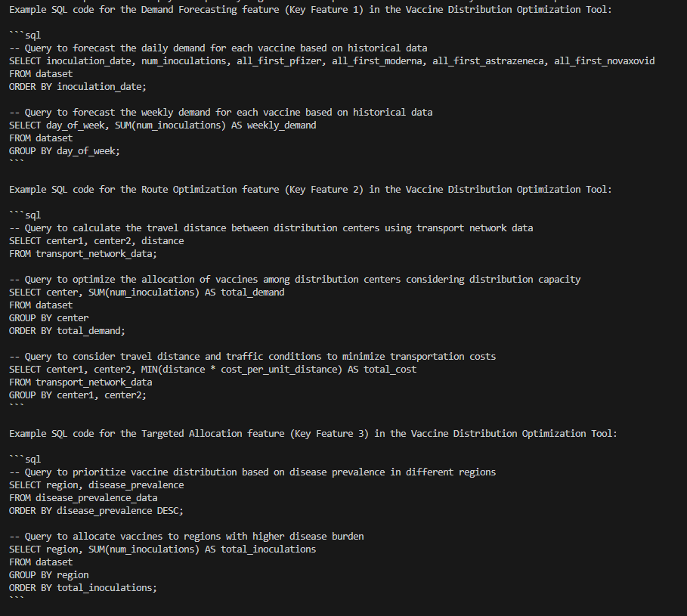Click the 'GROUP BY day_of_week;' line
Viewport: 687px width, 616px height.
click(x=64, y=150)
